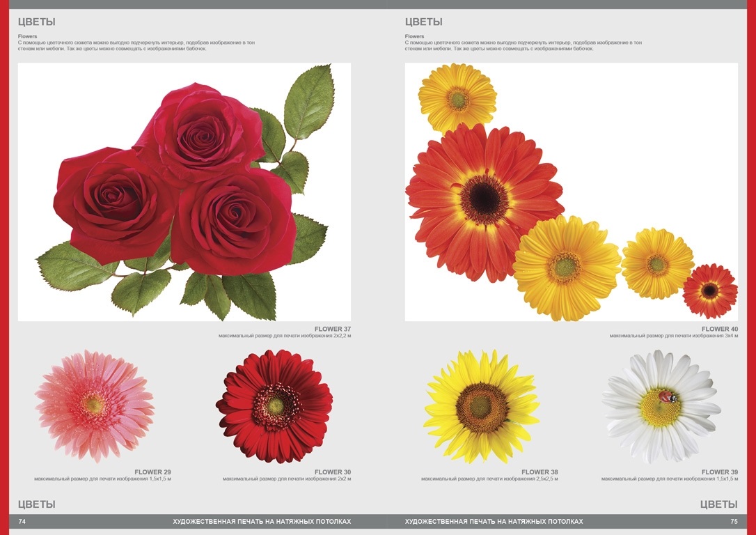Select the yellow sunflower picture

pyautogui.click(x=481, y=407)
